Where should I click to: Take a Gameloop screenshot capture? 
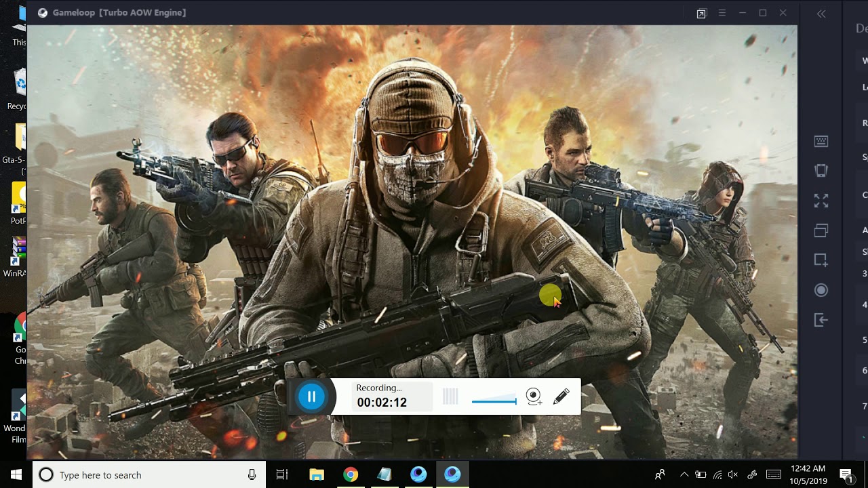pyautogui.click(x=821, y=260)
